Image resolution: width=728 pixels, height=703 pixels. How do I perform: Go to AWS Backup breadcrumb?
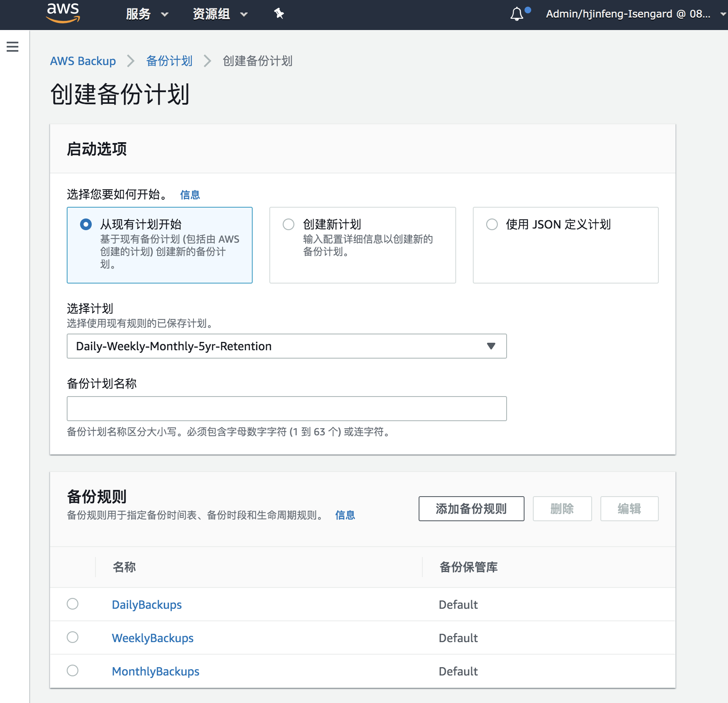[x=83, y=61]
